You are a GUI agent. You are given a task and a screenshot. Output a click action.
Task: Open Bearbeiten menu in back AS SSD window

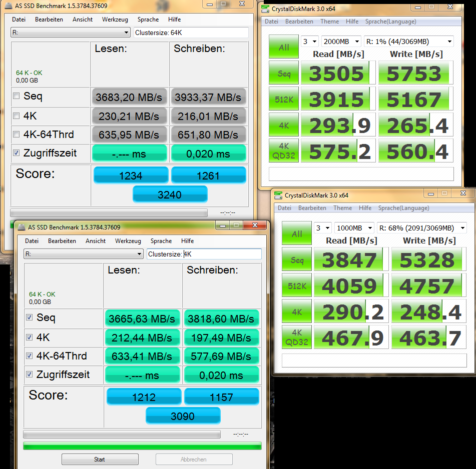point(49,19)
